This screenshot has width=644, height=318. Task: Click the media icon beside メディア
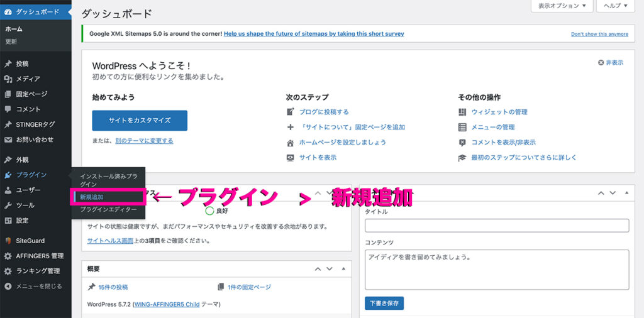coord(8,79)
